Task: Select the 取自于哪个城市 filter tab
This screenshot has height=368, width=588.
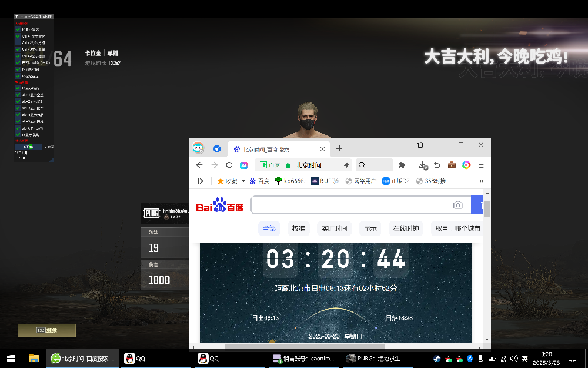Action: [x=457, y=228]
